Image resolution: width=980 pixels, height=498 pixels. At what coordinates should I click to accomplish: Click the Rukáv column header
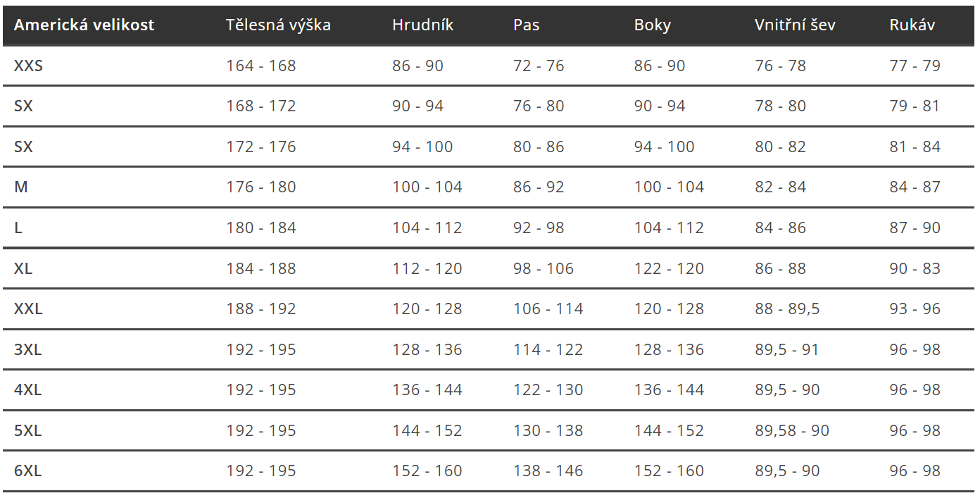pyautogui.click(x=912, y=25)
